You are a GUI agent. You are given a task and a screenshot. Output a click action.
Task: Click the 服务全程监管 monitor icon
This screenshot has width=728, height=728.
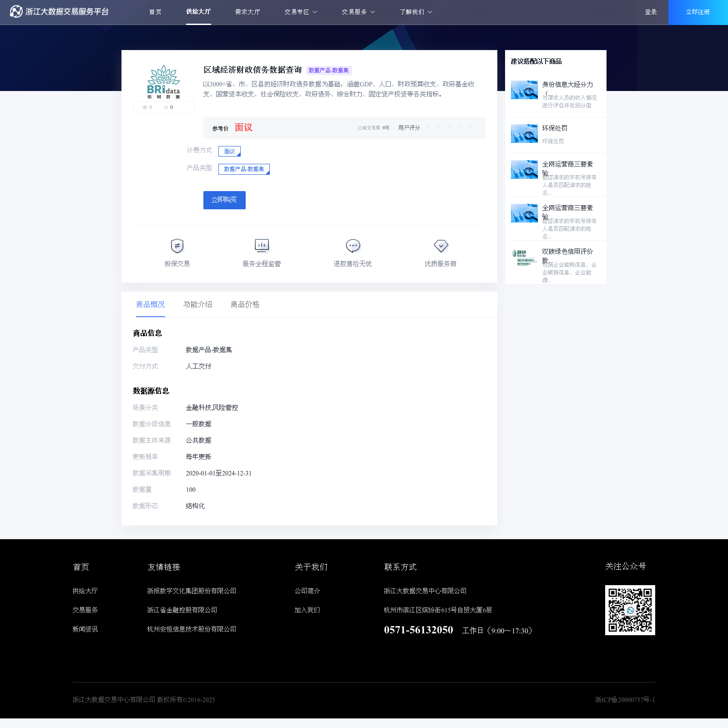click(262, 246)
